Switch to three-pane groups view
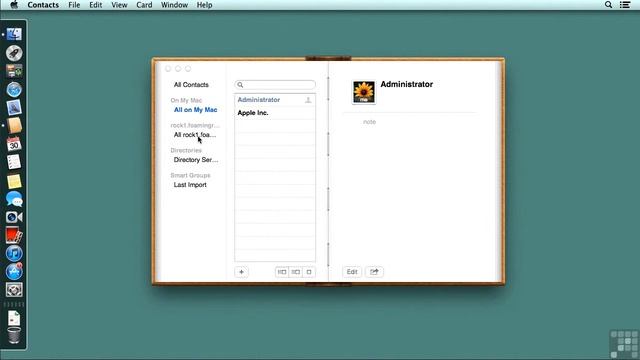This screenshot has width=640, height=360. point(282,272)
